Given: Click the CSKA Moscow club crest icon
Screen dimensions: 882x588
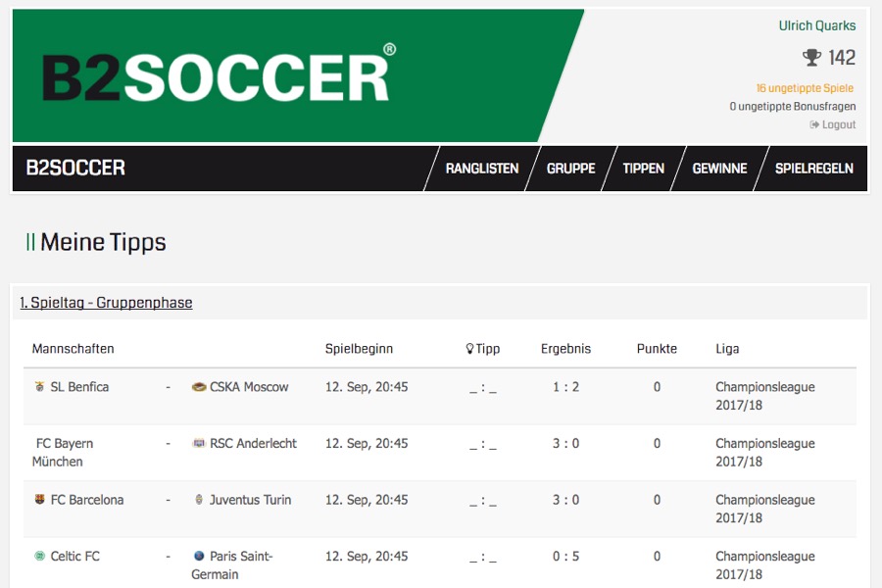Looking at the screenshot, I should [x=199, y=387].
